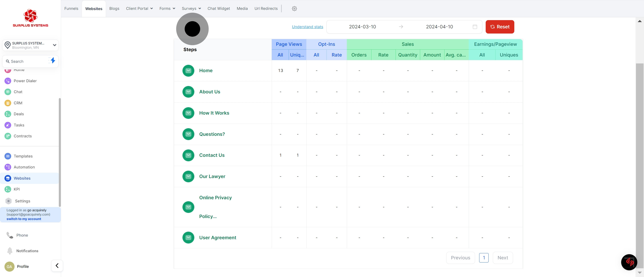Click the calendar icon in date range field
This screenshot has width=644, height=277.
pos(475,27)
